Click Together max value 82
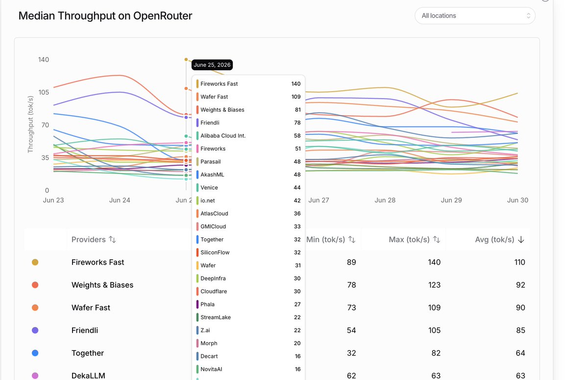588x380 pixels. [436, 353]
